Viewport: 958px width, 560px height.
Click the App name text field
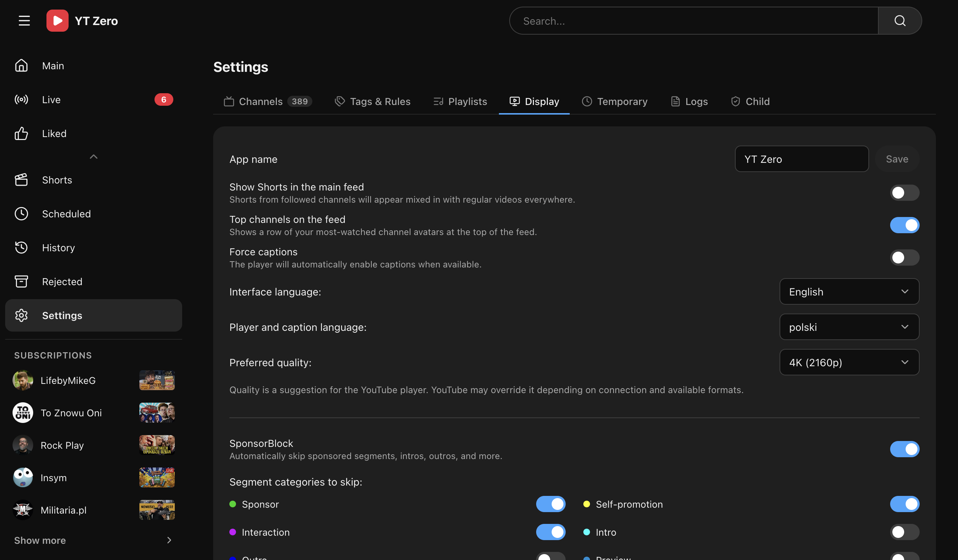[x=802, y=159]
